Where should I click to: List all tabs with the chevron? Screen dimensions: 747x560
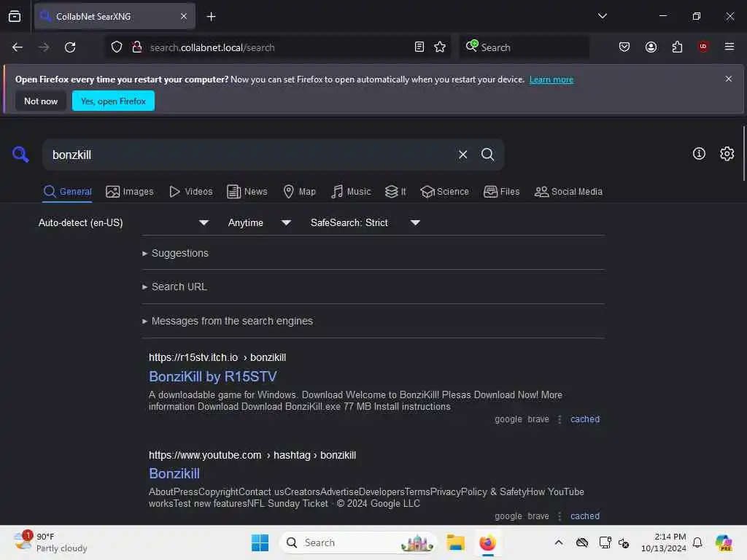click(602, 16)
